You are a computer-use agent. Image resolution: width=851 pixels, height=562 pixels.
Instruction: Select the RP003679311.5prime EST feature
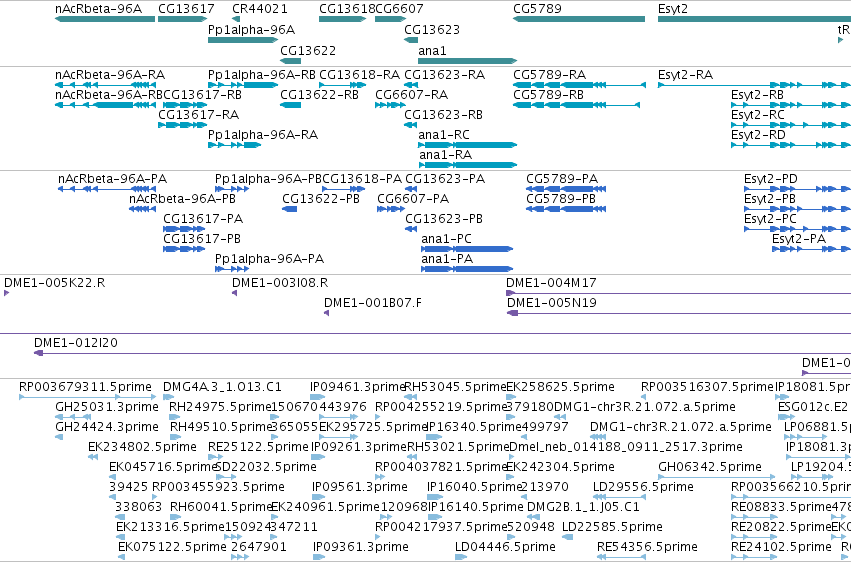[x=88, y=397]
